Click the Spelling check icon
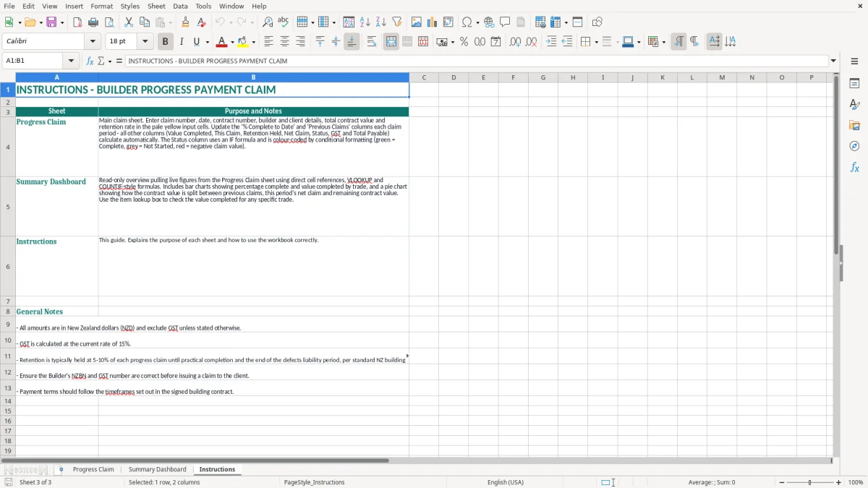The height and width of the screenshot is (488, 868). (284, 22)
